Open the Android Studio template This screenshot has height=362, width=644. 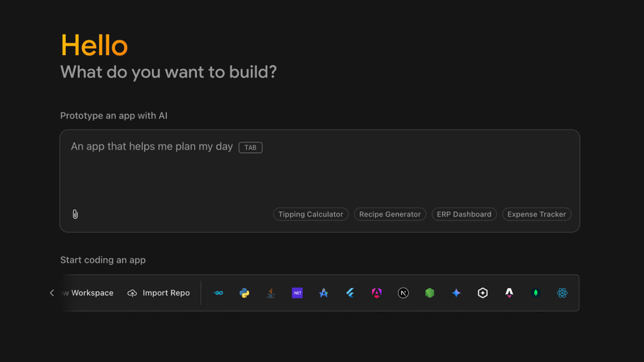[324, 293]
